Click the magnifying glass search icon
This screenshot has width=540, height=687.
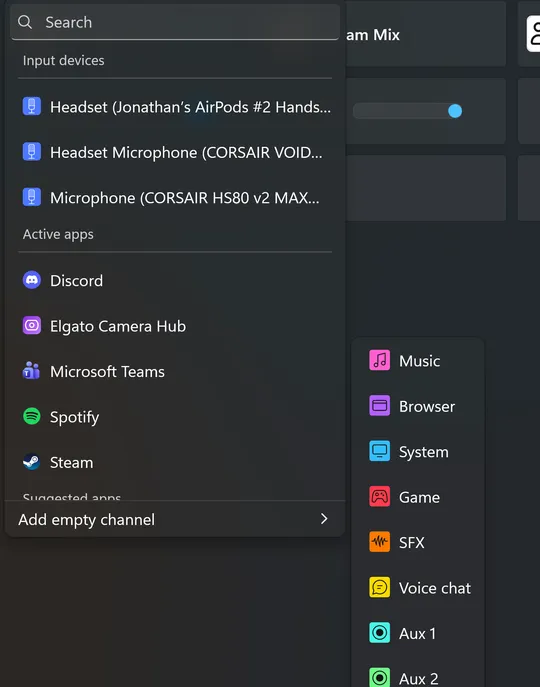click(25, 22)
